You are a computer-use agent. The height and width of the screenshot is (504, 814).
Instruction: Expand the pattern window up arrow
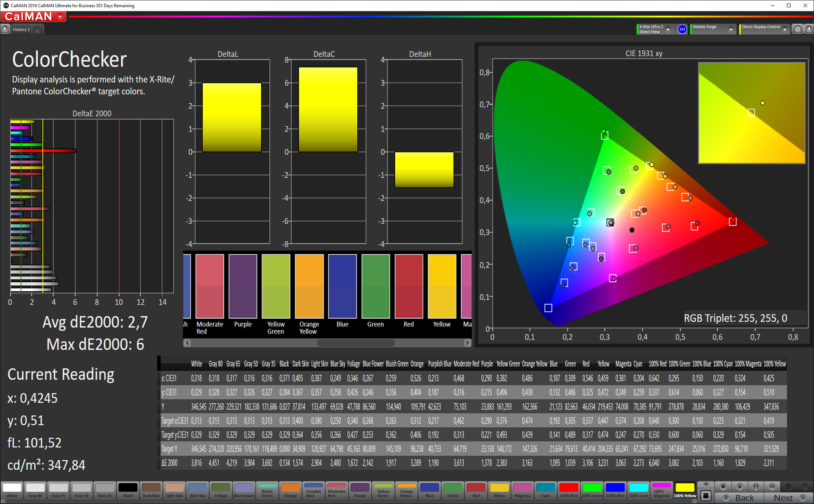point(706,484)
